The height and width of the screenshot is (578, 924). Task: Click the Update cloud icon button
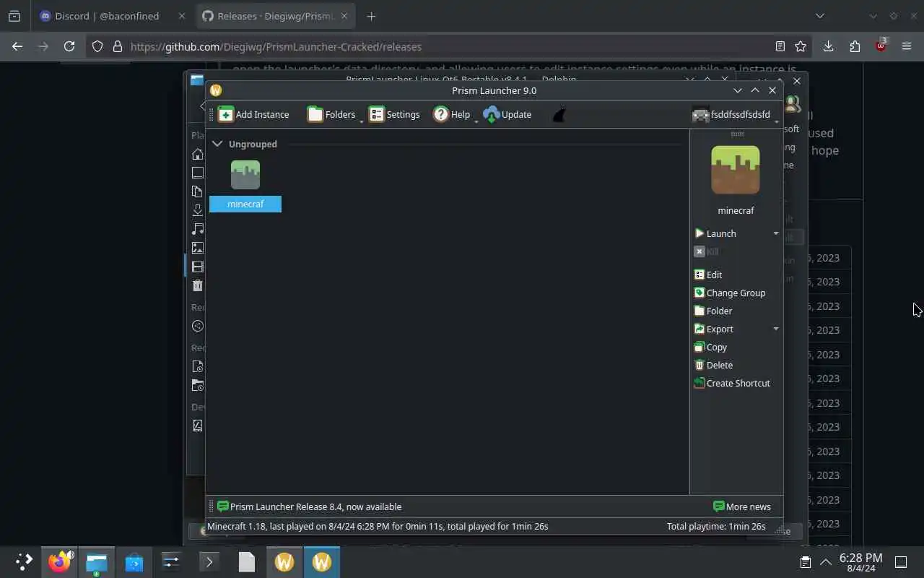pyautogui.click(x=507, y=114)
